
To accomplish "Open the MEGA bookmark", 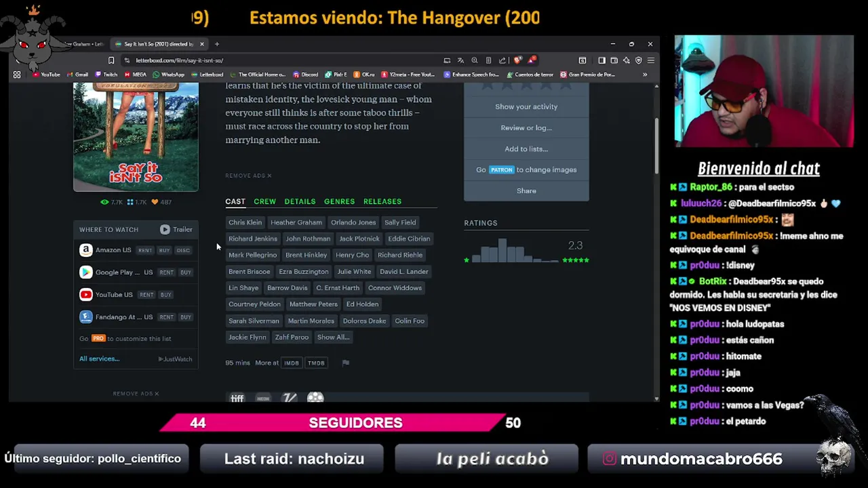I will point(135,75).
